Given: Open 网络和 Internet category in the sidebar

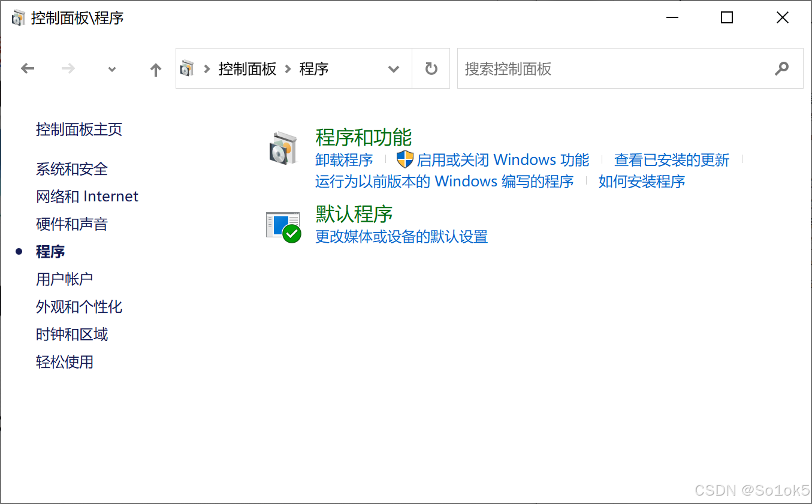Looking at the screenshot, I should [87, 197].
